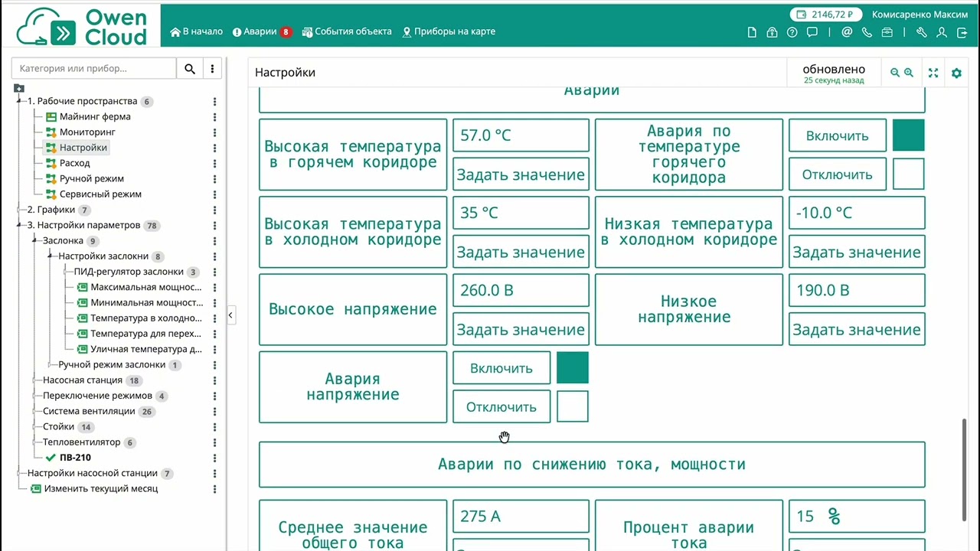
Task: Open the document icon in header
Action: pos(752,32)
